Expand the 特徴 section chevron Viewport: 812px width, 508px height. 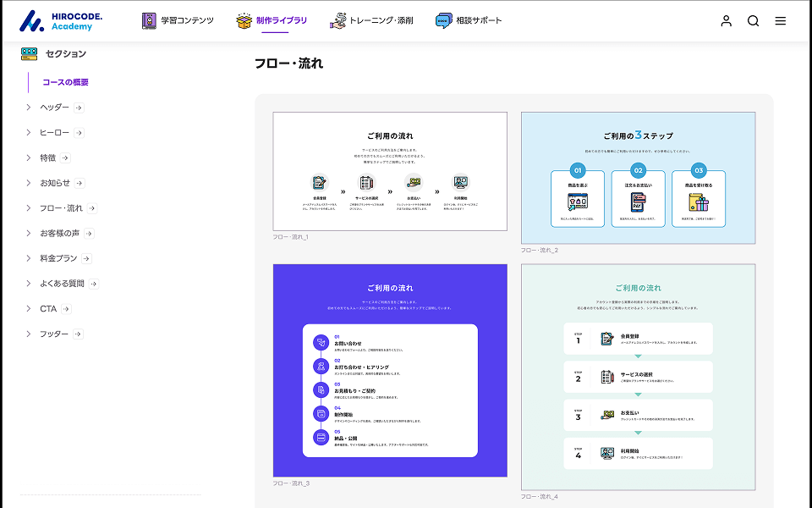29,157
